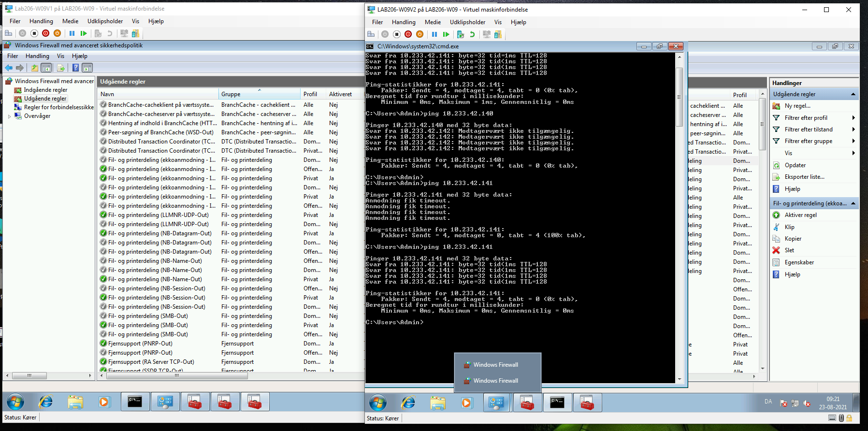The width and height of the screenshot is (868, 431).
Task: Click the Revert icon in W09V2 toolbar
Action: [472, 34]
